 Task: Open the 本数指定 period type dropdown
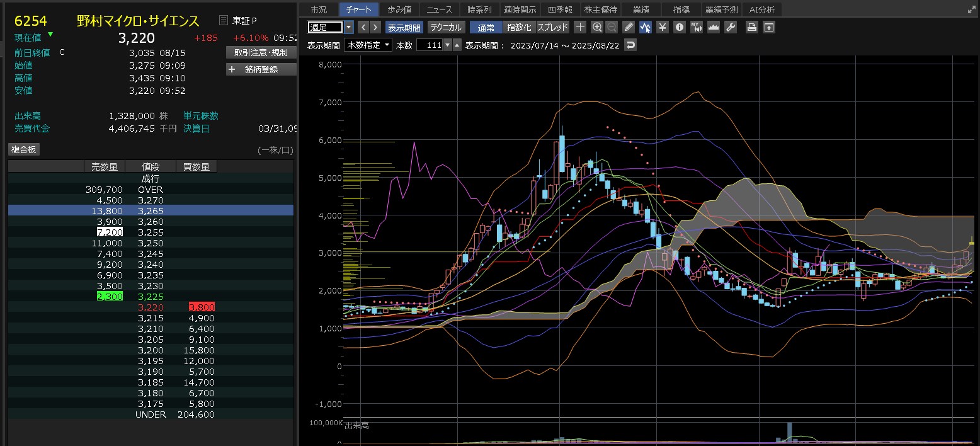coord(368,45)
